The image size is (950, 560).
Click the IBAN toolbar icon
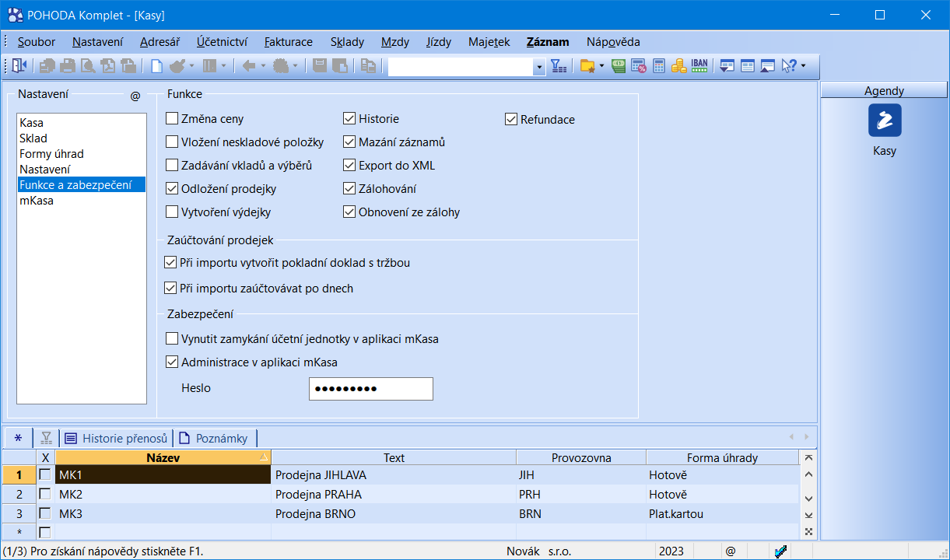(699, 66)
